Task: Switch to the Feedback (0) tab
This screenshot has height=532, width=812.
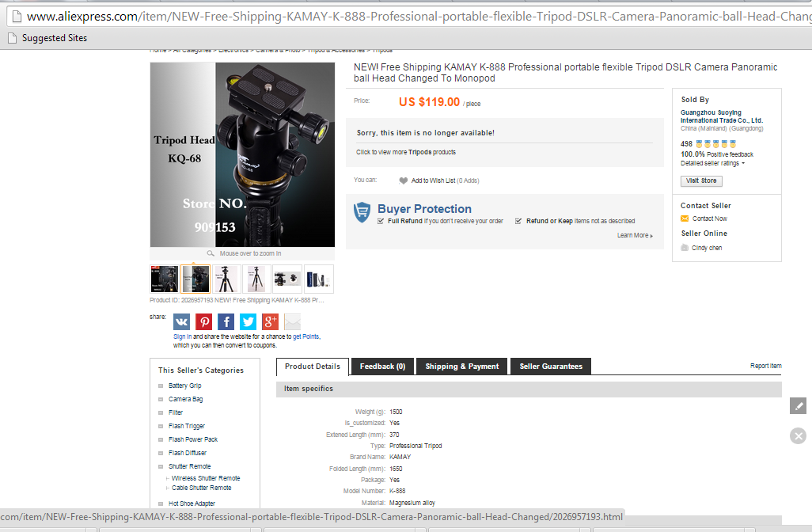Action: [x=383, y=367]
